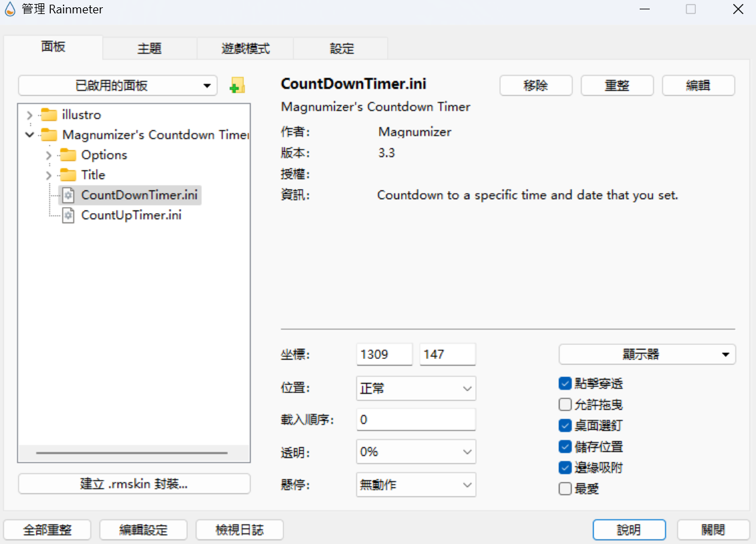This screenshot has height=544, width=756.
Task: Enable the 允許拖曳 checkbox
Action: click(x=565, y=404)
